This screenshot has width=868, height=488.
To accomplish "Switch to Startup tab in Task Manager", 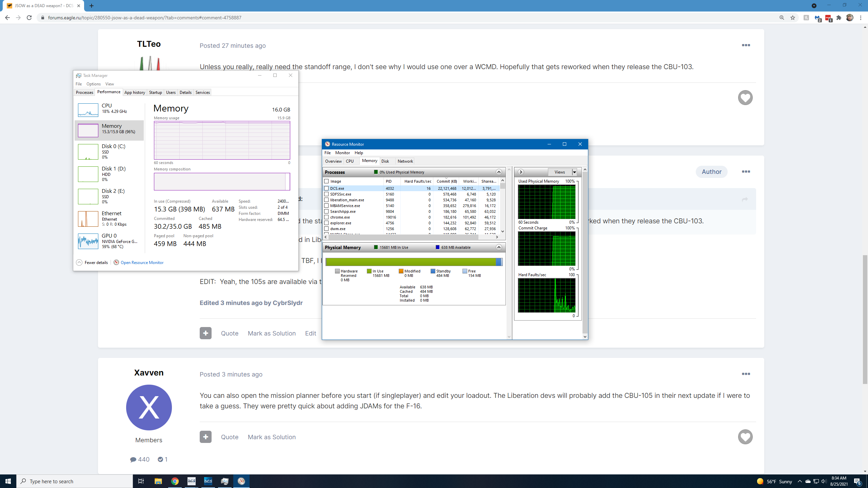I will 156,93.
